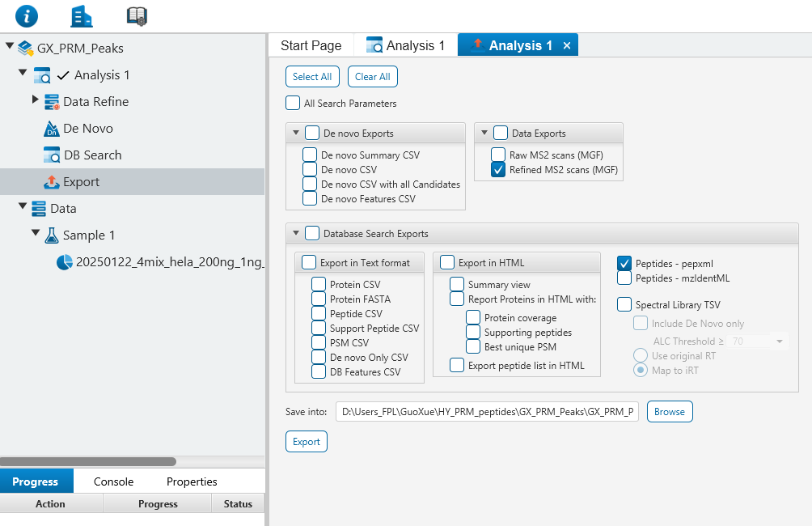Viewport: 812px width, 526px height.
Task: Select the De Novo node icon
Action: [x=52, y=129]
